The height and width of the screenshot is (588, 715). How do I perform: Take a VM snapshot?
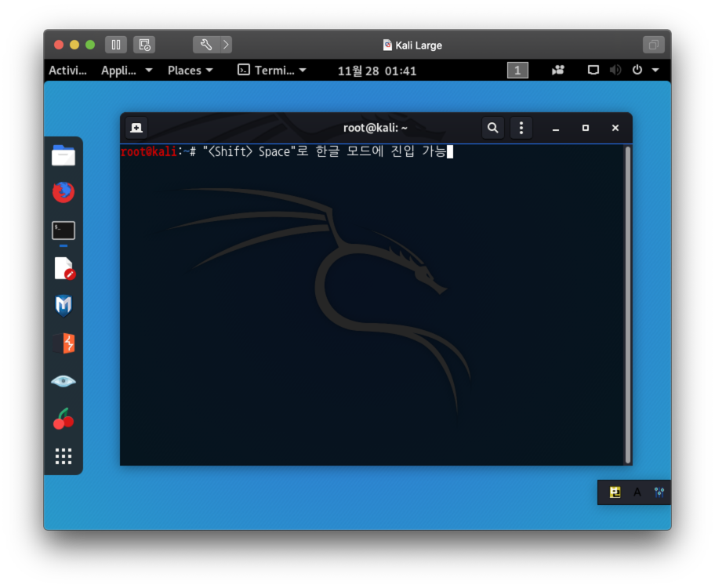click(x=144, y=45)
